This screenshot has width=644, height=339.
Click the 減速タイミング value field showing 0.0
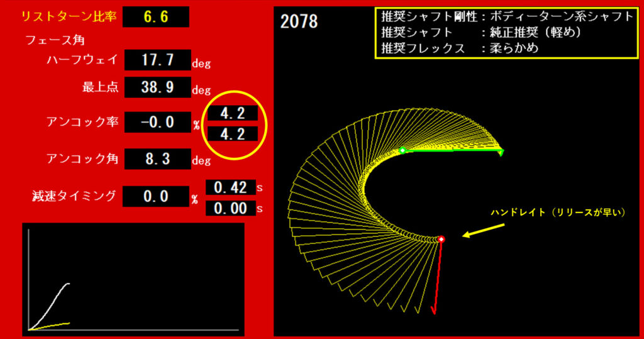156,197
